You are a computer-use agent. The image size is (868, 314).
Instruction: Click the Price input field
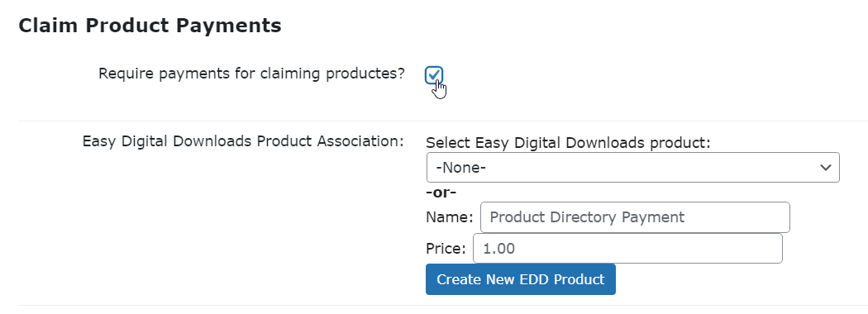point(627,248)
